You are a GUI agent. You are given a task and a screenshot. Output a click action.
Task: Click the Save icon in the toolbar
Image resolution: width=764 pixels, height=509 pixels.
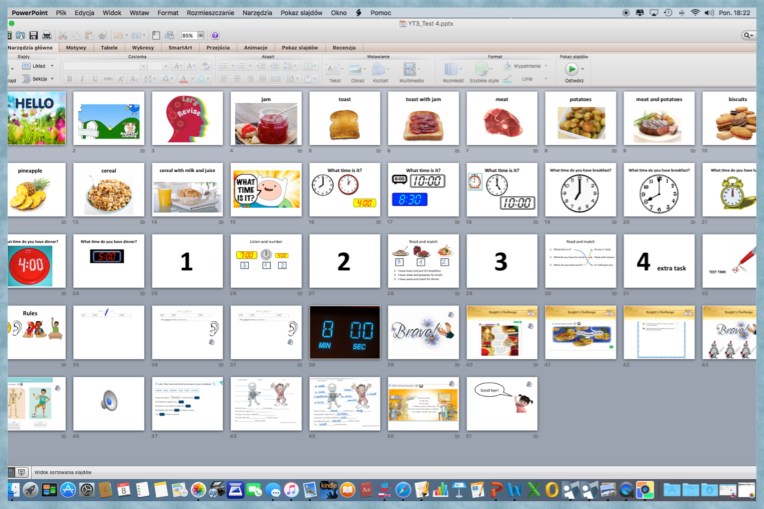[33, 35]
